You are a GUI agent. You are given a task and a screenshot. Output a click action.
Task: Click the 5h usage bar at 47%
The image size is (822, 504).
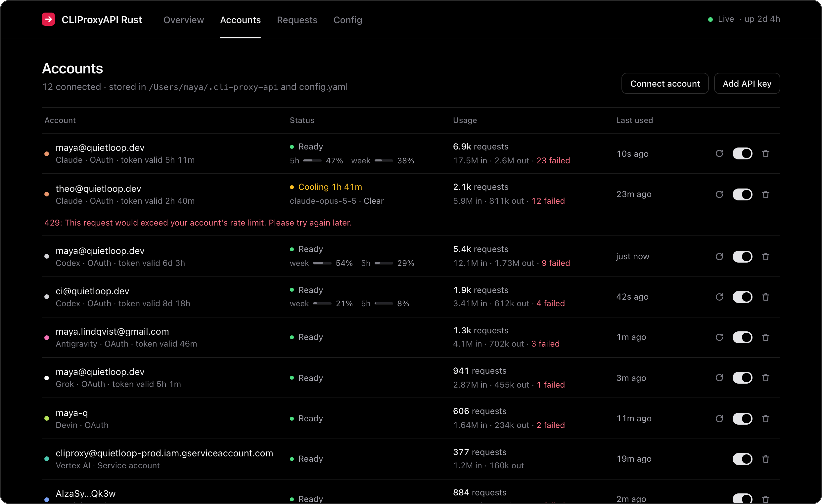312,161
